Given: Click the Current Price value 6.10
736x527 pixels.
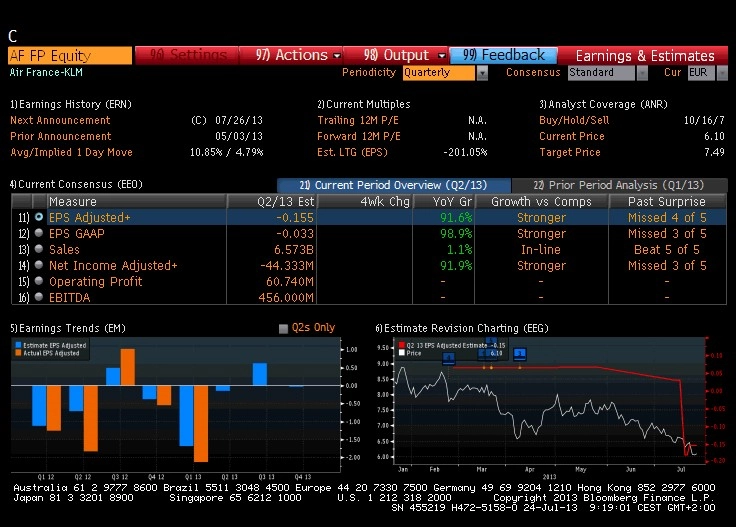Looking at the screenshot, I should (714, 136).
